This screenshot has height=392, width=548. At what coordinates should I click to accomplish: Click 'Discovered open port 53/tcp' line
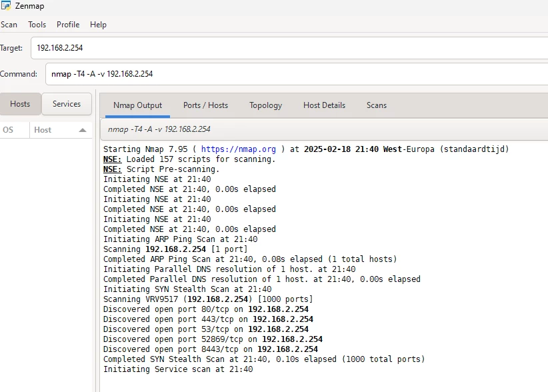[x=206, y=329]
